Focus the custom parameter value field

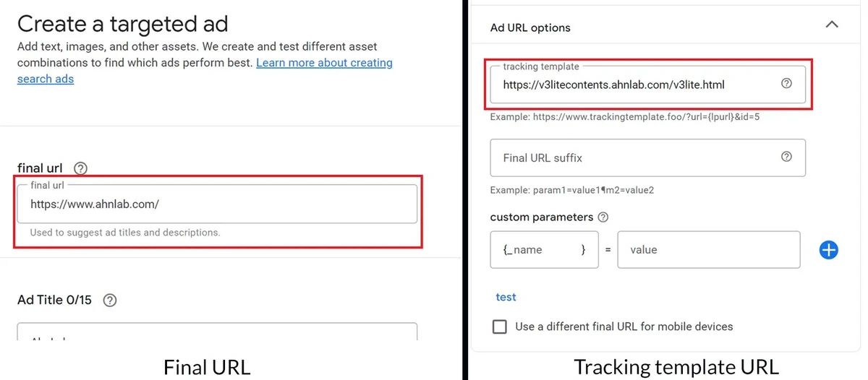(709, 250)
